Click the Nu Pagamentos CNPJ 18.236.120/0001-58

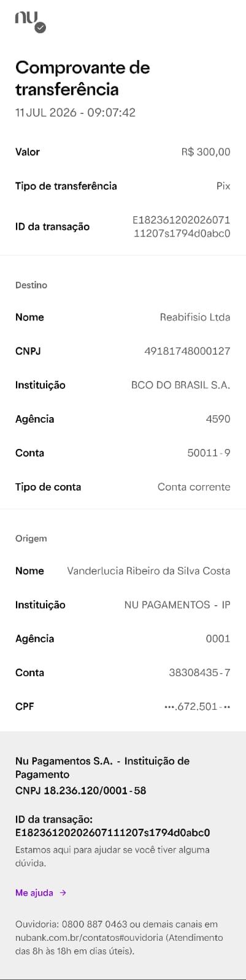(81, 791)
